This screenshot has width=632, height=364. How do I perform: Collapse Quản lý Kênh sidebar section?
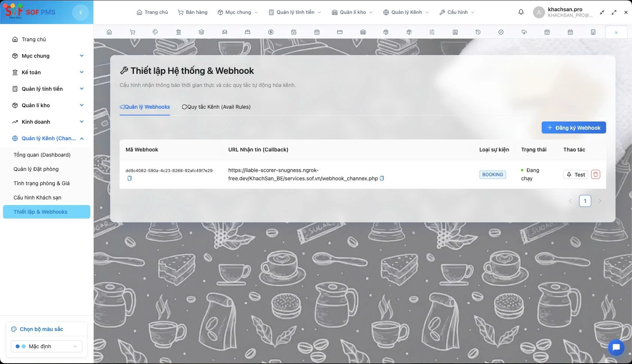pyautogui.click(x=47, y=138)
